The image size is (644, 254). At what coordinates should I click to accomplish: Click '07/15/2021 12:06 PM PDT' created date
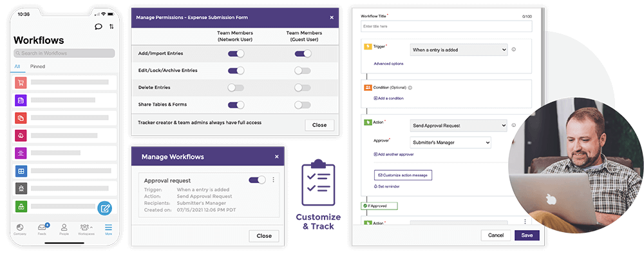[x=206, y=210]
